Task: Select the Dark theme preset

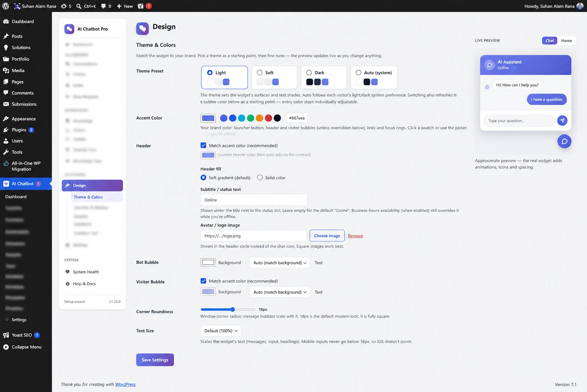Action: coord(324,77)
